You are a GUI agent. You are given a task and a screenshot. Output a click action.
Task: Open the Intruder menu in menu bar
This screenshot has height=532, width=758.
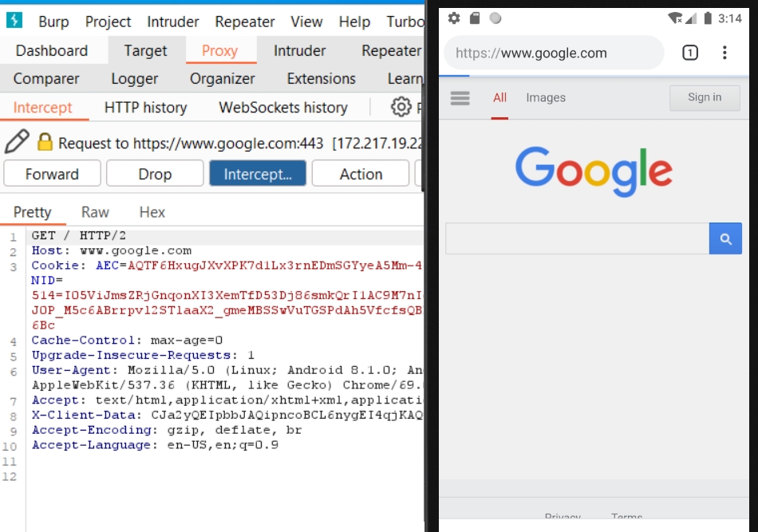[x=173, y=22]
